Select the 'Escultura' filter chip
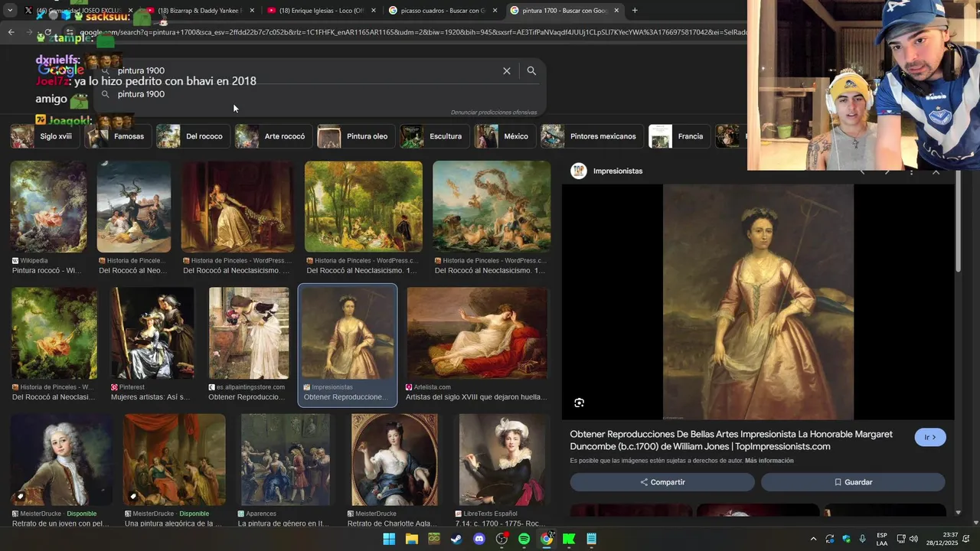Screen dimensions: 980x551 point(434,136)
